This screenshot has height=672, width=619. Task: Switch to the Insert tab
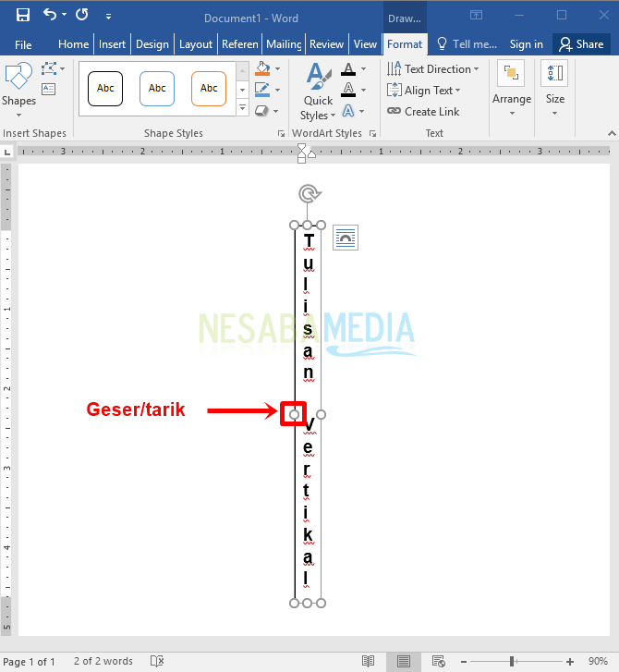click(112, 44)
